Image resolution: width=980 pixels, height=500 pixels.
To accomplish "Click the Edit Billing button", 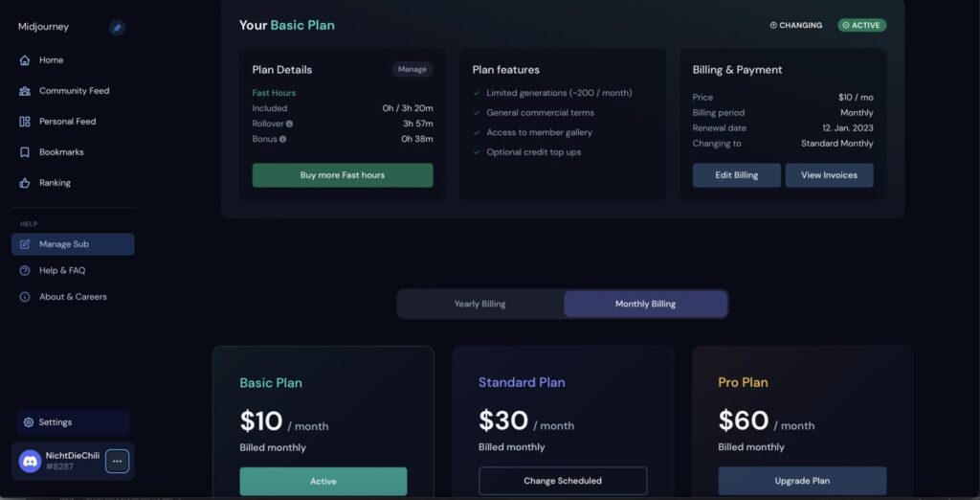I will point(737,175).
